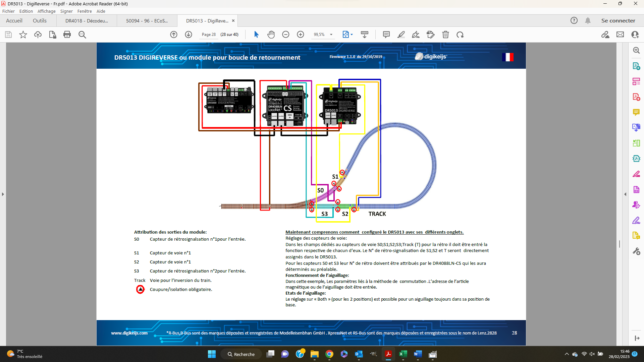Switch to Accueil tab
Screen dimensions: 644x362
pyautogui.click(x=14, y=21)
